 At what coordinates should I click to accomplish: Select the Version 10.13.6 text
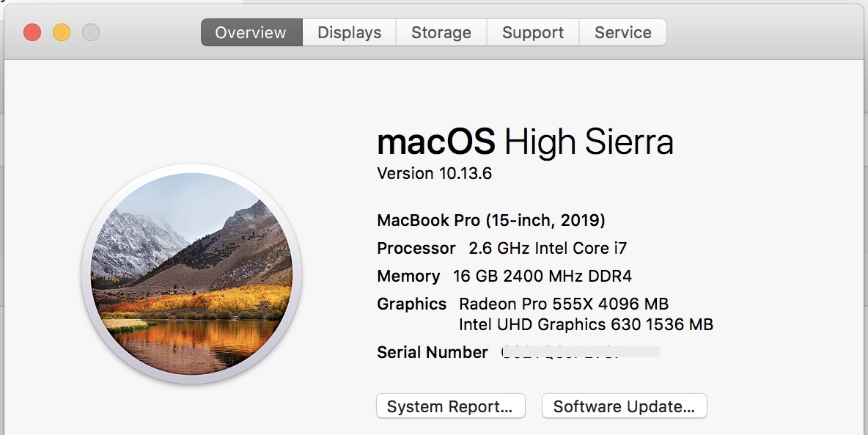pyautogui.click(x=435, y=173)
